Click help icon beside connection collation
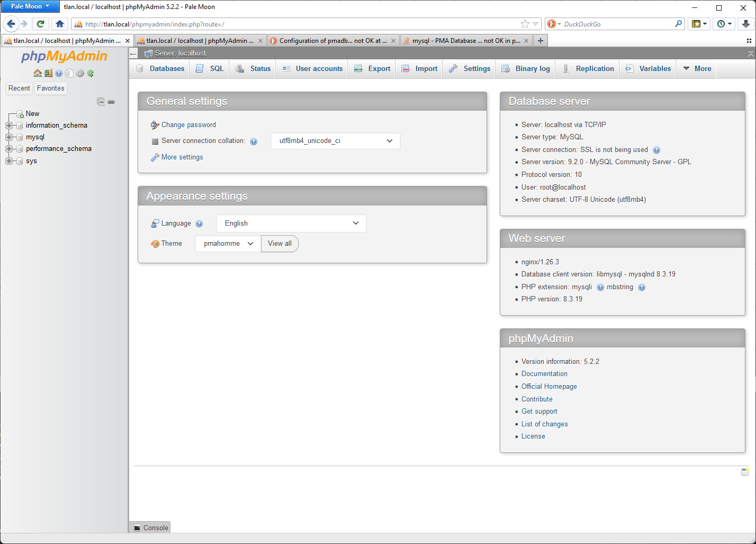This screenshot has height=544, width=756. [x=254, y=141]
